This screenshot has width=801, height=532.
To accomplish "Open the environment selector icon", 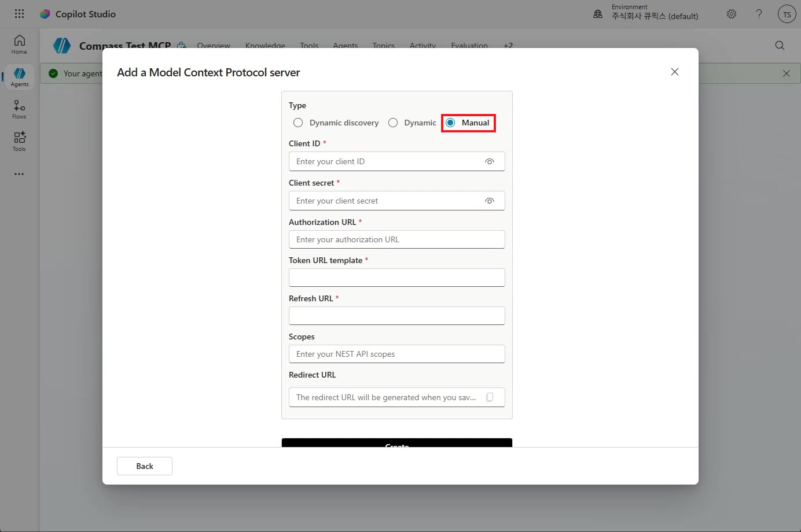I will click(x=598, y=14).
